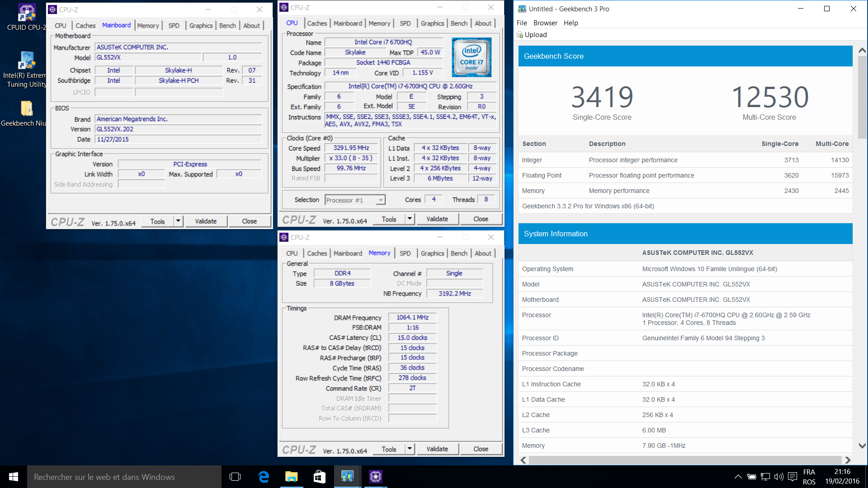Open the CPU tab in Memory window
The image size is (868, 488).
coord(292,253)
